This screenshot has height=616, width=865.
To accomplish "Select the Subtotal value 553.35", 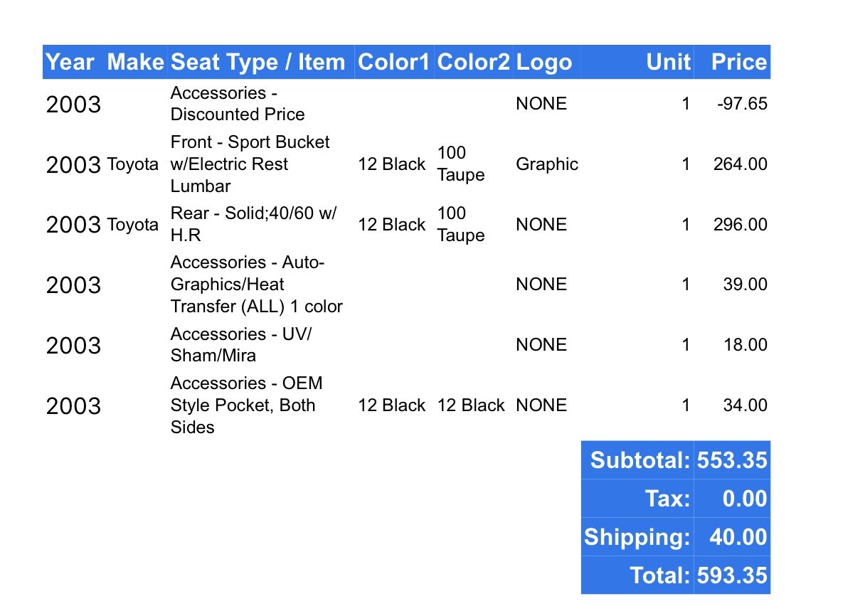I will (x=732, y=460).
